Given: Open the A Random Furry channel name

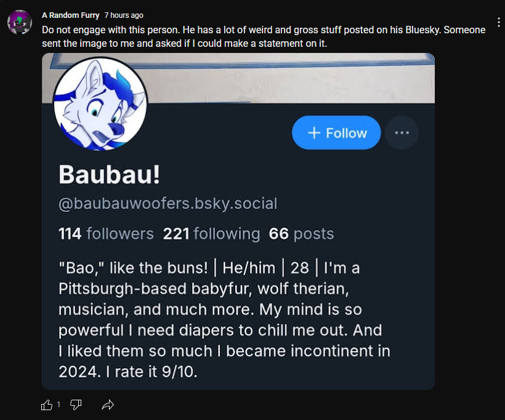Looking at the screenshot, I should point(70,15).
